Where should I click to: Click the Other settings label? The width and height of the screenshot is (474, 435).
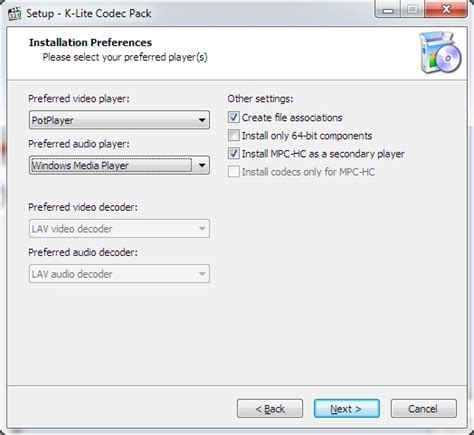point(260,99)
